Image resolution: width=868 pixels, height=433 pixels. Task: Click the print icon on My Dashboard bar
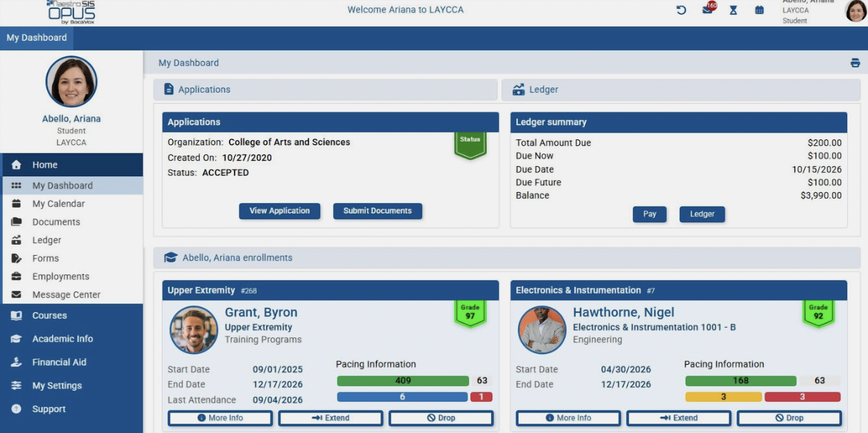click(x=855, y=63)
